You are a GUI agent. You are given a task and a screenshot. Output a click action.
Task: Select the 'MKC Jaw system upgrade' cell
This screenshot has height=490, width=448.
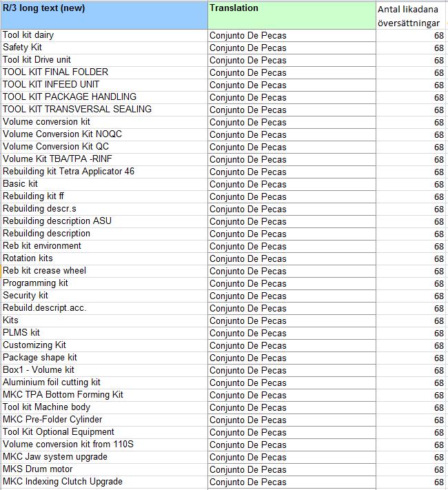(x=104, y=457)
